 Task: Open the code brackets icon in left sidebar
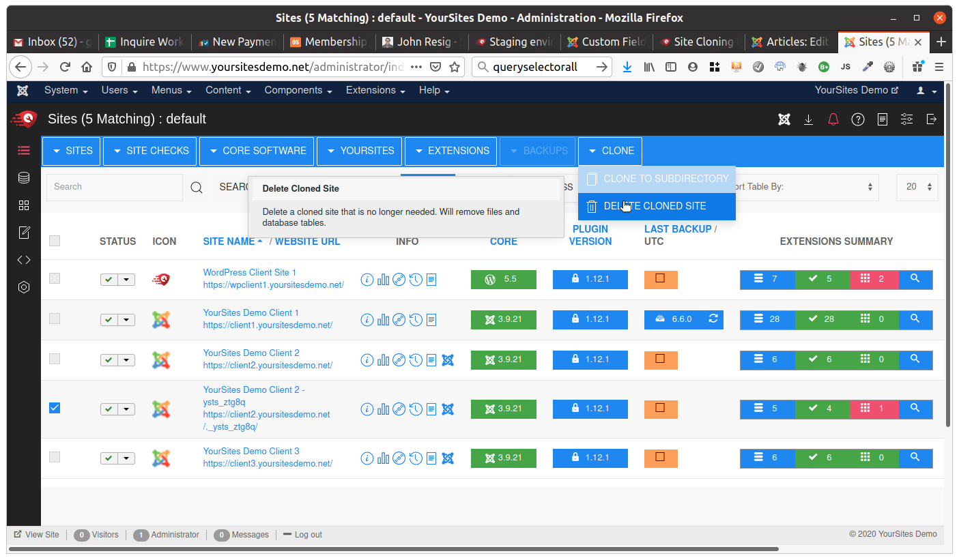tap(24, 260)
